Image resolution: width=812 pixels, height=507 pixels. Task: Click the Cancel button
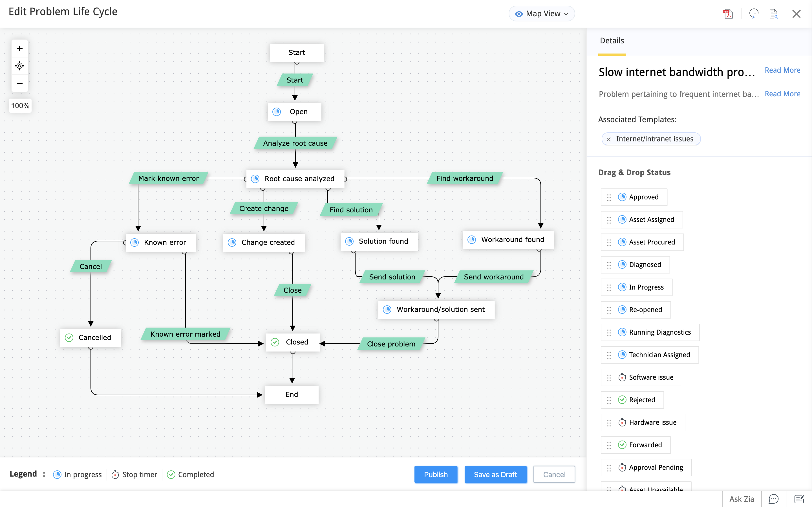(554, 475)
